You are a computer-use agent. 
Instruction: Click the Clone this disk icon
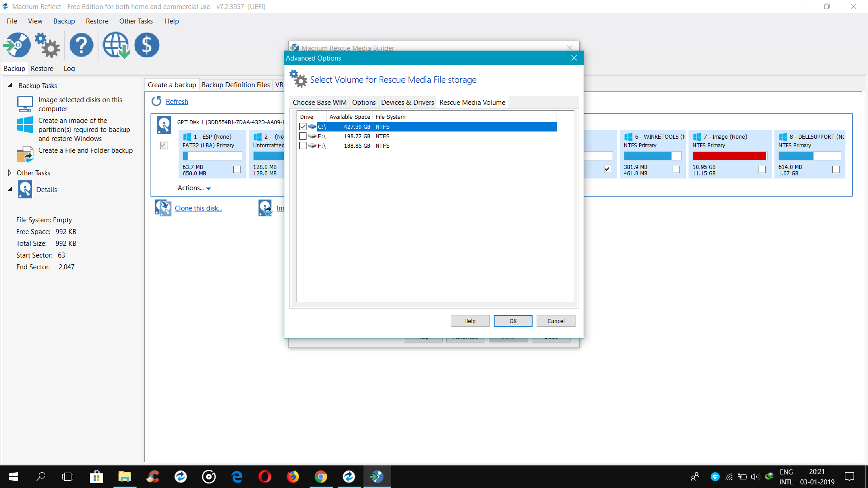click(x=163, y=208)
